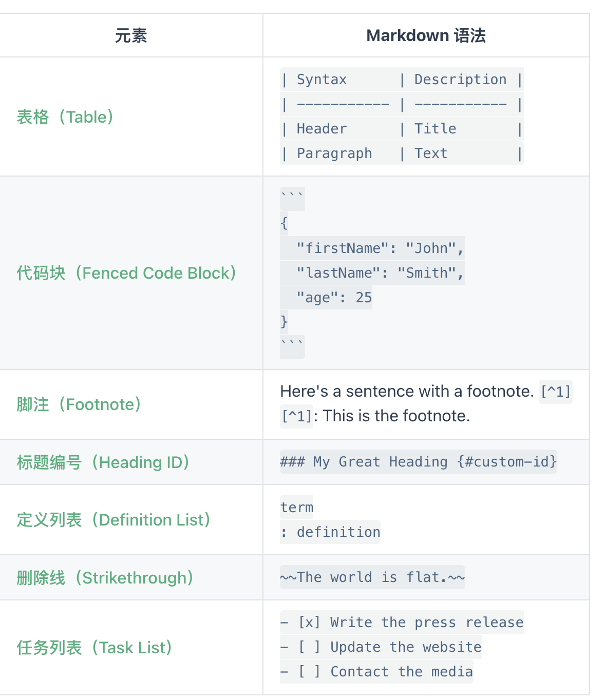Go to 定义列表（Definition List）link
This screenshot has height=700, width=604.
pyautogui.click(x=114, y=520)
